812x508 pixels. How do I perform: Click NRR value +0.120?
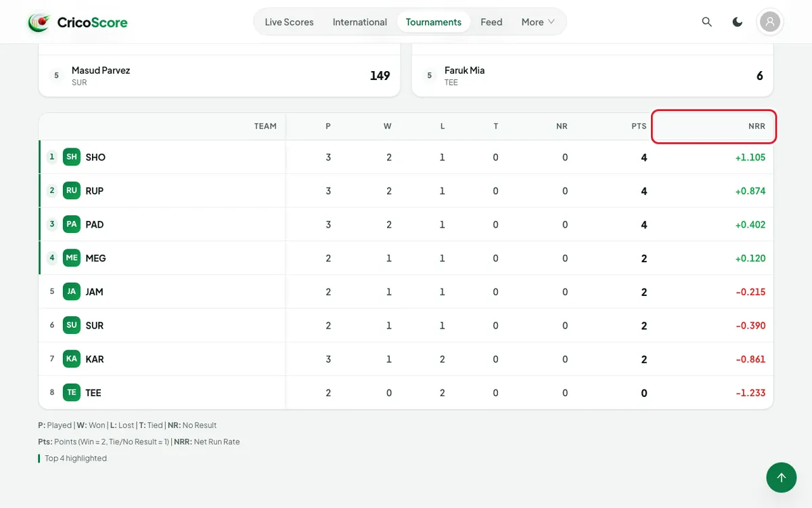click(750, 258)
